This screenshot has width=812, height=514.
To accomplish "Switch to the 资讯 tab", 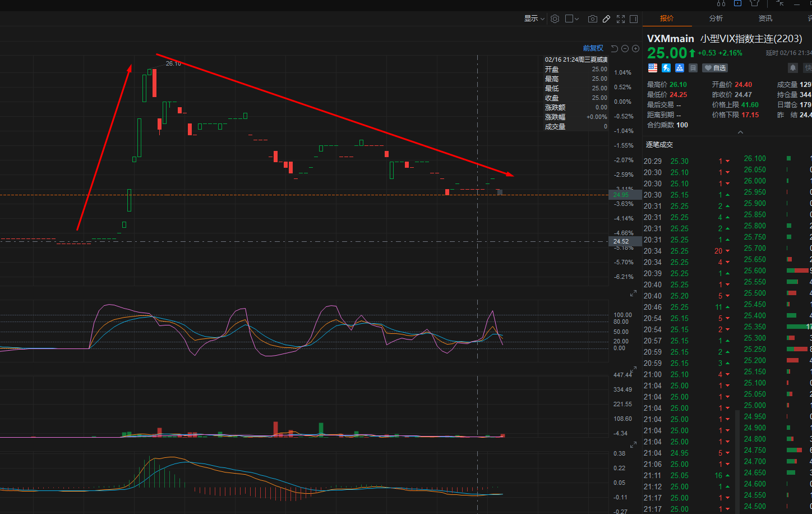I will point(765,19).
